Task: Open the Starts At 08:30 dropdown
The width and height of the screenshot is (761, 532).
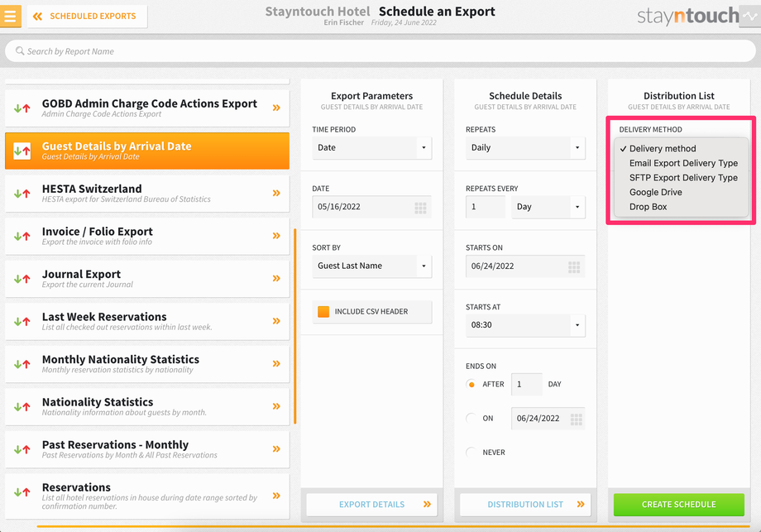Action: pos(525,325)
